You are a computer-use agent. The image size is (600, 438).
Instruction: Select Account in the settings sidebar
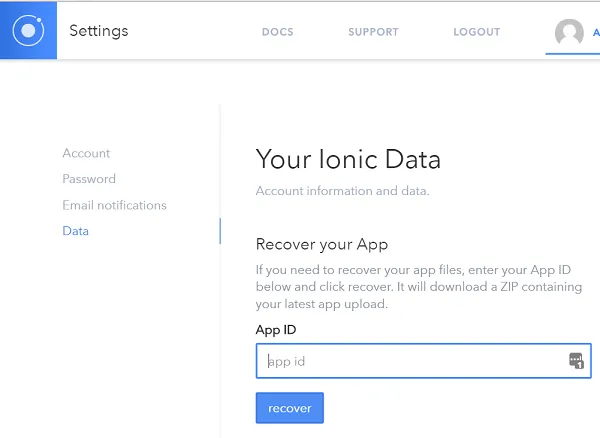[x=86, y=153]
